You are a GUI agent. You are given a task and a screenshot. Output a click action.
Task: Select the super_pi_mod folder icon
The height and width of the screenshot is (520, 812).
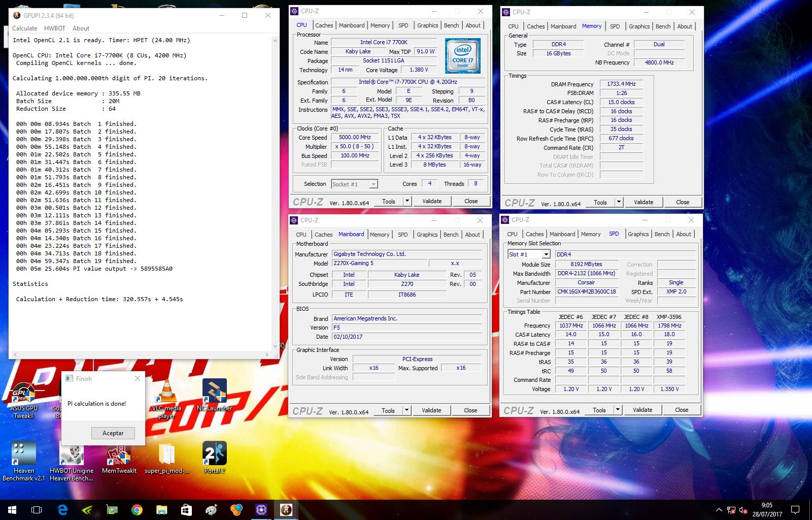[x=166, y=458]
